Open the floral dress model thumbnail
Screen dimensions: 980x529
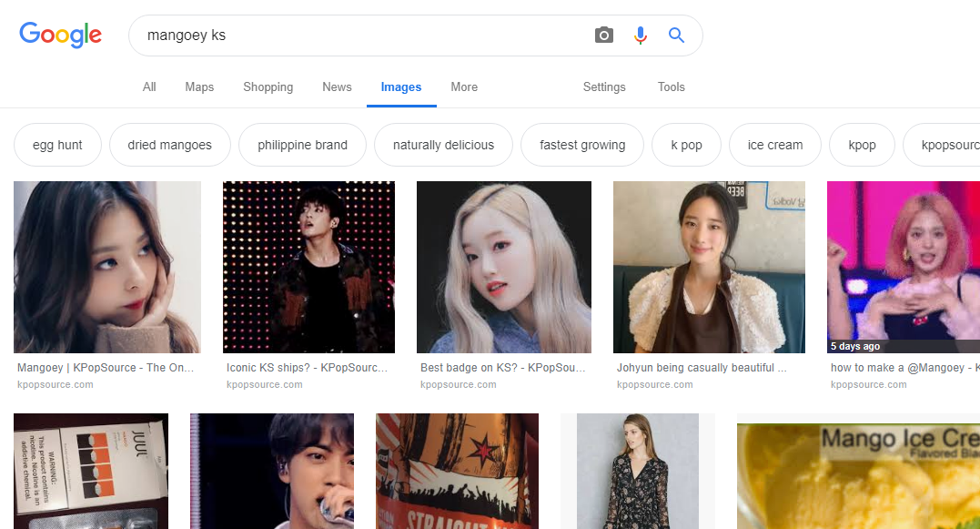click(x=638, y=471)
